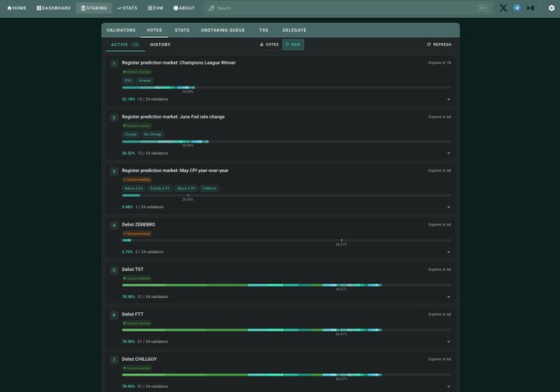560x392 pixels.
Task: Click proposal number 6 badge
Action: tap(114, 315)
